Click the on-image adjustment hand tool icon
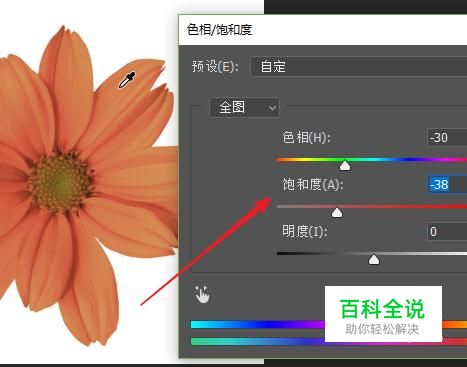The image size is (467, 367). point(202,294)
